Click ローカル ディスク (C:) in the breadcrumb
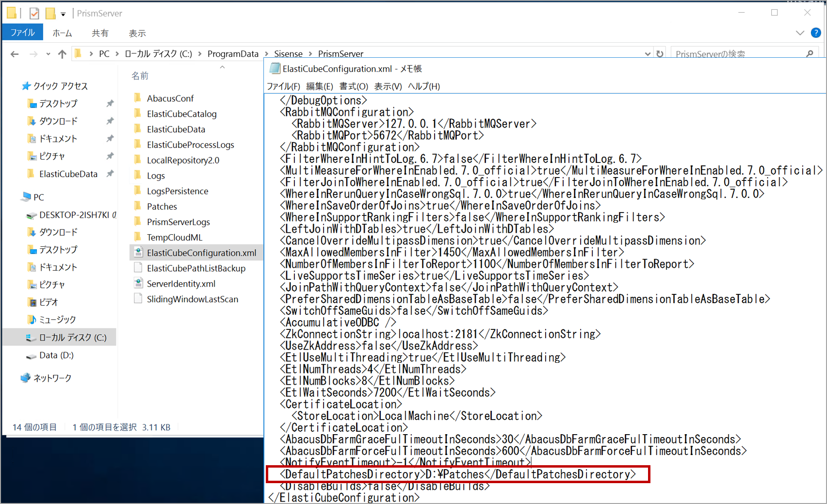This screenshot has width=827, height=504. [159, 54]
